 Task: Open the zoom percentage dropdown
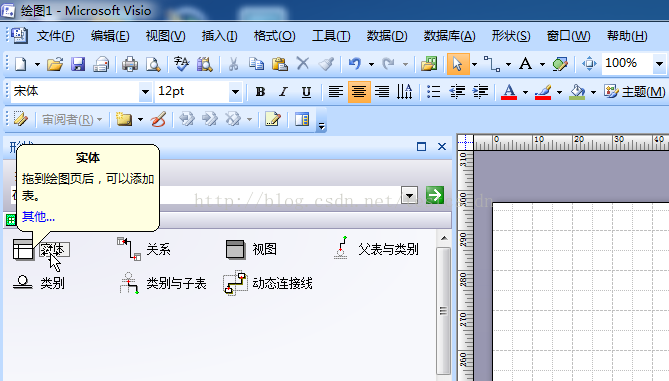[x=659, y=64]
